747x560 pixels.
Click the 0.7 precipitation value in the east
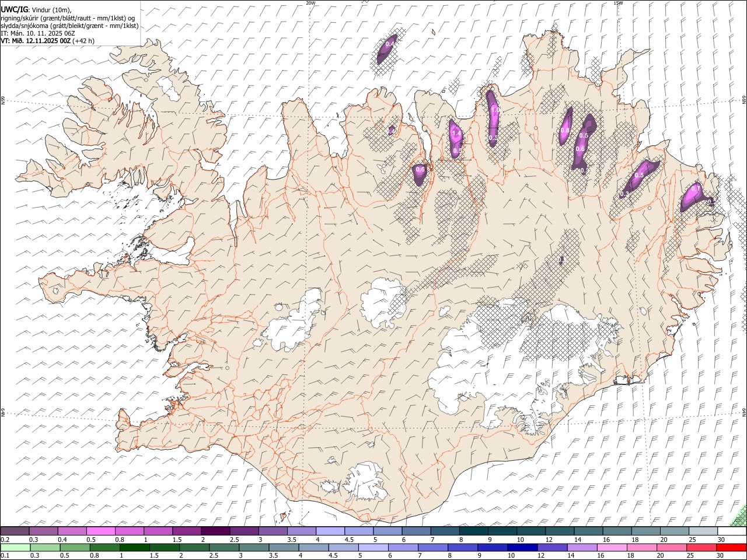pyautogui.click(x=696, y=188)
